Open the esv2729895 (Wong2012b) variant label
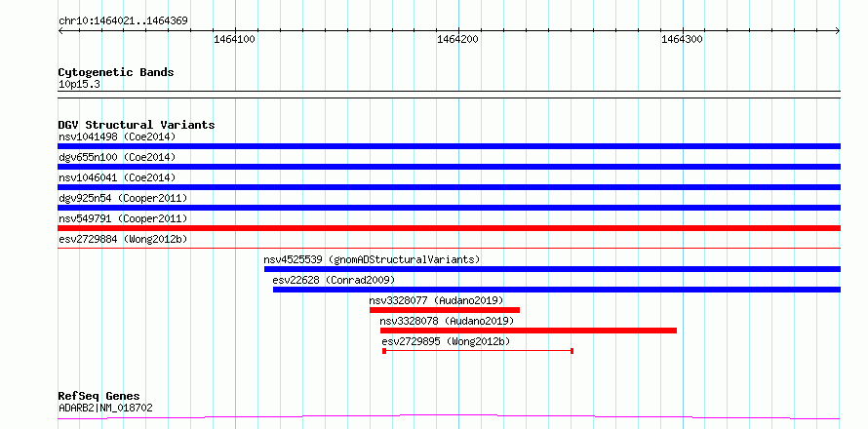868x429 pixels. pyautogui.click(x=446, y=341)
